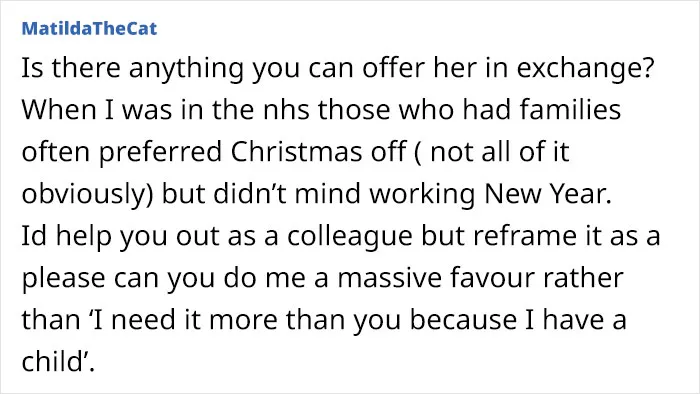Click the word 'anything' in first line
Screen dimensions: 700x394
[x=186, y=70]
